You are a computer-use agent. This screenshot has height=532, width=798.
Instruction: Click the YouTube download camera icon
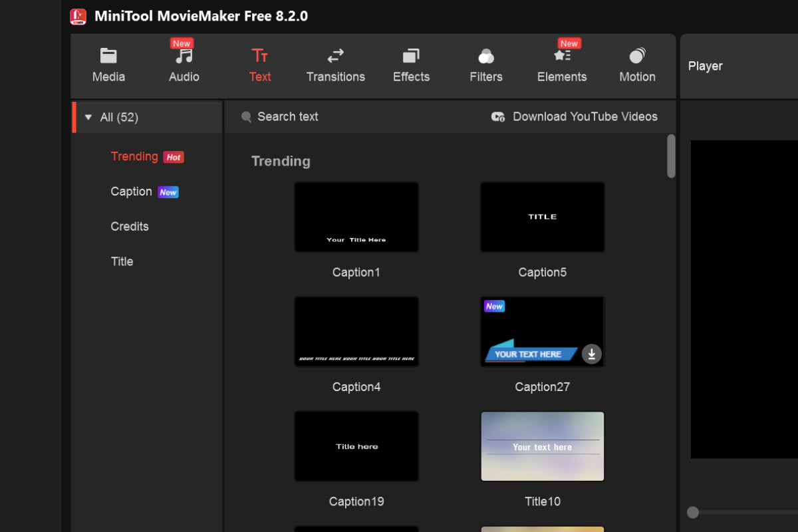point(498,117)
